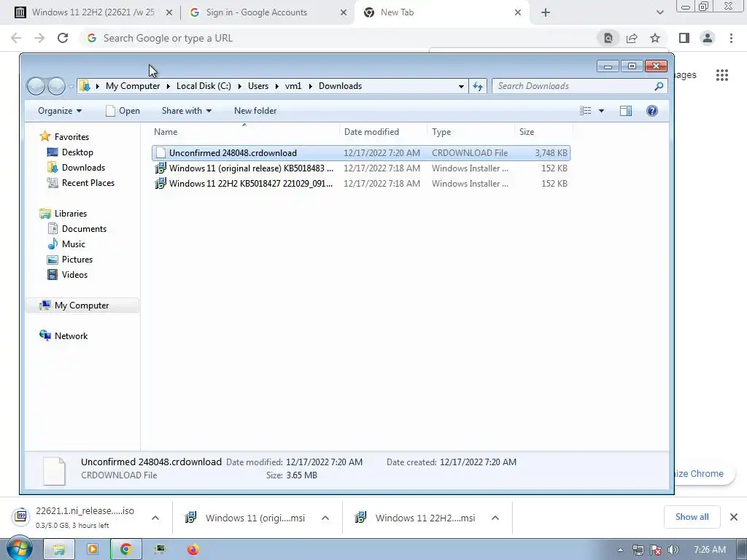The image size is (747, 560).
Task: Click the Open toolbar button
Action: tap(123, 111)
